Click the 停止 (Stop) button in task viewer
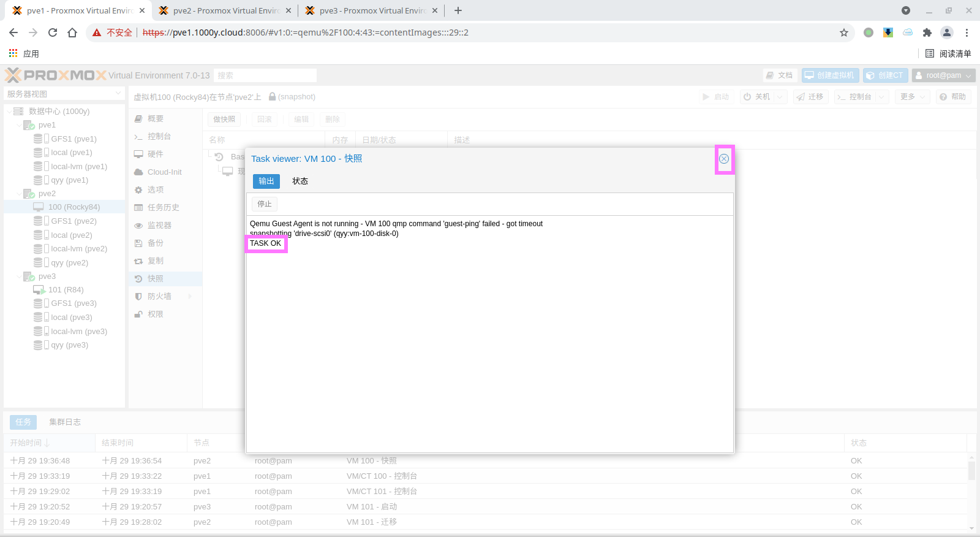980x537 pixels. tap(265, 204)
